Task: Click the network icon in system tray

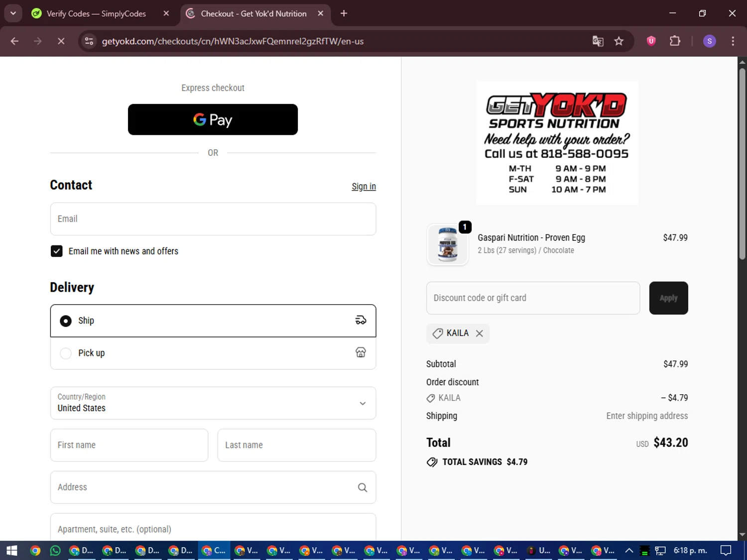Action: point(660,551)
